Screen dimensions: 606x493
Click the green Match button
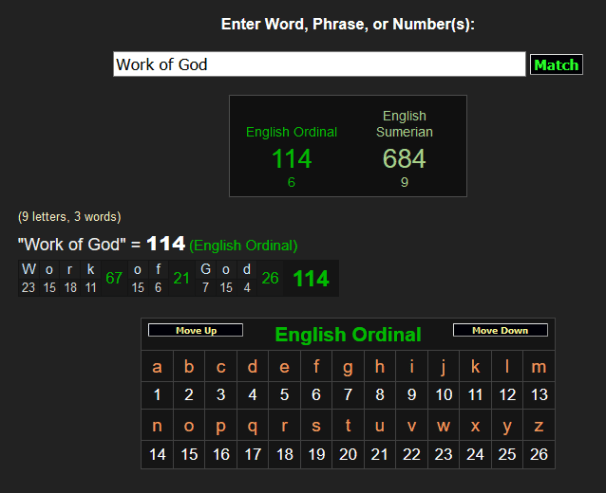point(556,65)
